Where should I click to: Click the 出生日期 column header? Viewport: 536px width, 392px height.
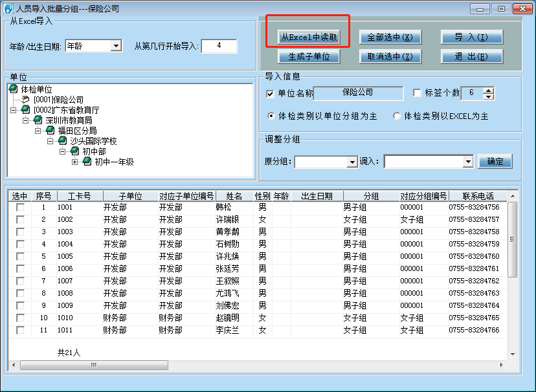317,196
